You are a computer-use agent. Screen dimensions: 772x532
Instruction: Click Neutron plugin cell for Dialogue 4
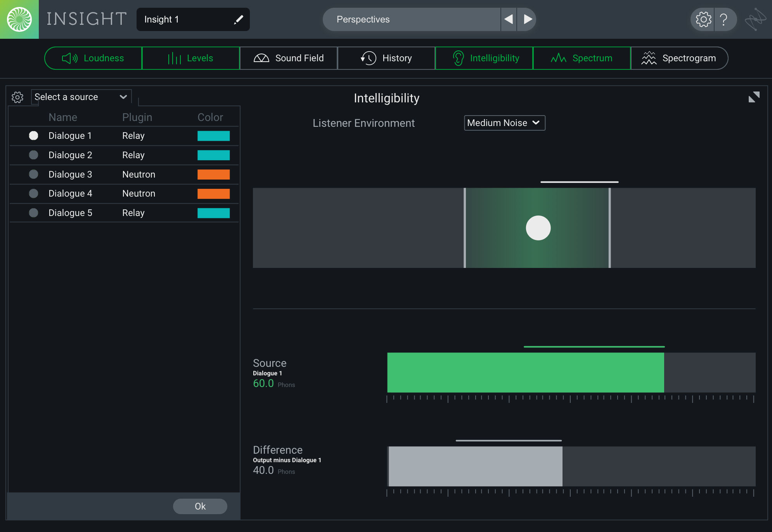pos(139,193)
